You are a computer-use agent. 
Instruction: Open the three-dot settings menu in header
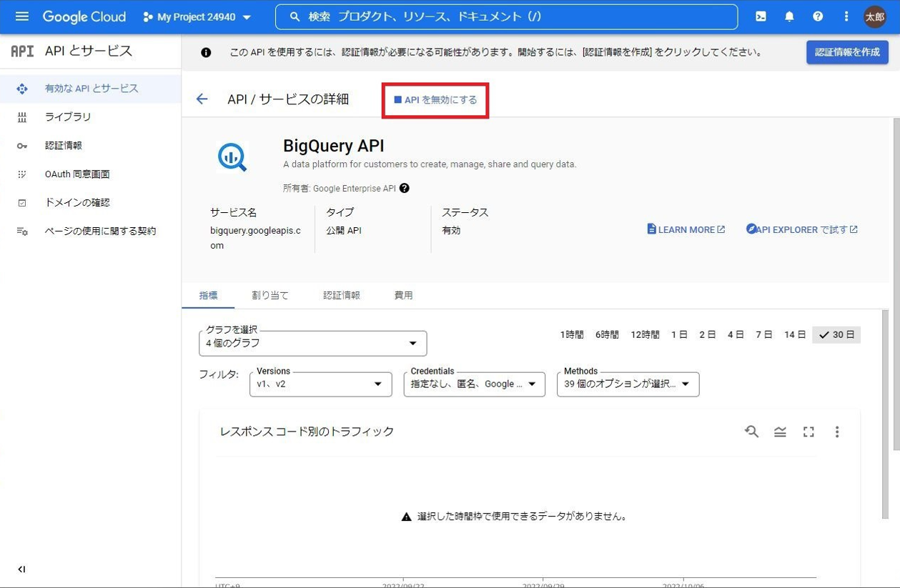point(846,16)
